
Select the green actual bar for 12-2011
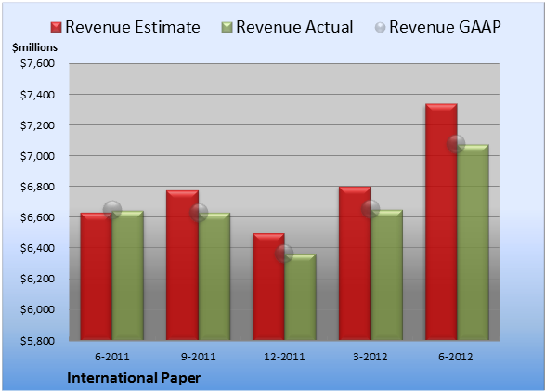(300, 297)
